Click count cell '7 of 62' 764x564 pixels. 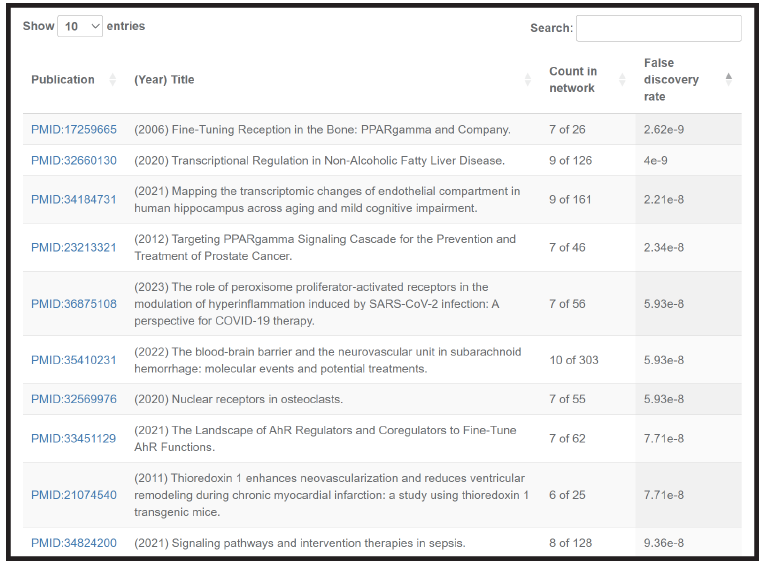(x=567, y=438)
